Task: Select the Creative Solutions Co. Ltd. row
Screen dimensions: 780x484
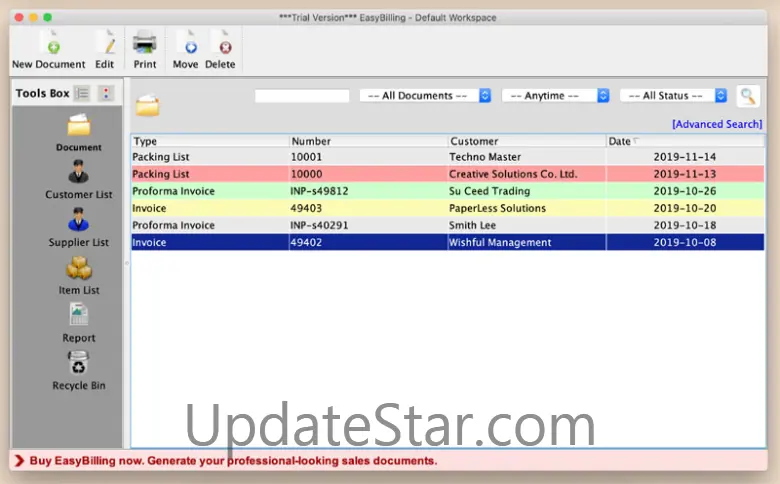Action: pyautogui.click(x=448, y=174)
